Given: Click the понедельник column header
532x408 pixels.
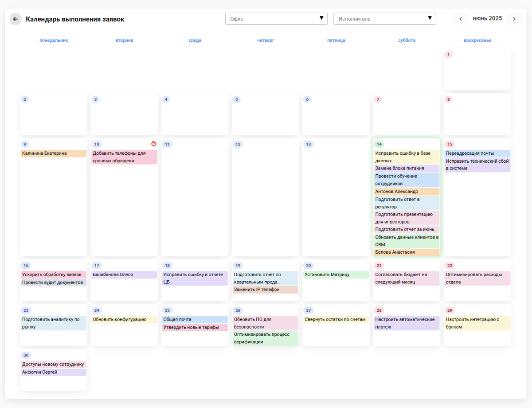Looking at the screenshot, I should pyautogui.click(x=54, y=40).
